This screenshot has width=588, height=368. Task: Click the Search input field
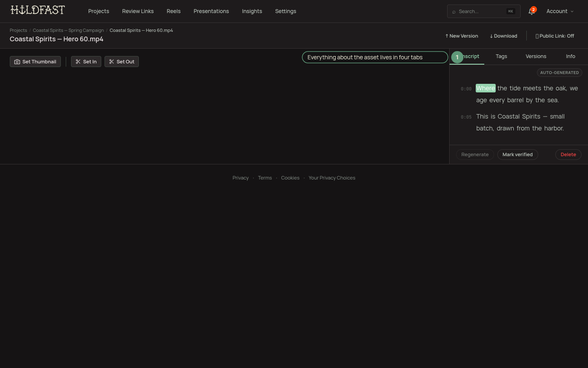pos(483,11)
